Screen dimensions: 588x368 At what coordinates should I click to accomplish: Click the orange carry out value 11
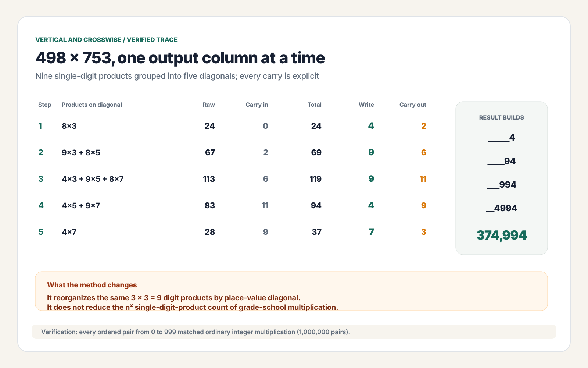423,179
